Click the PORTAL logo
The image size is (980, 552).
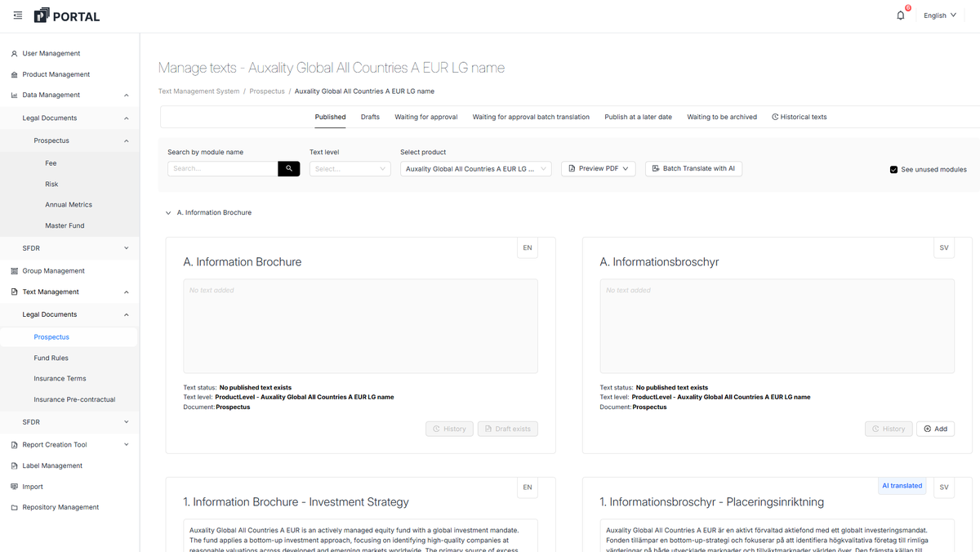[x=67, y=16]
